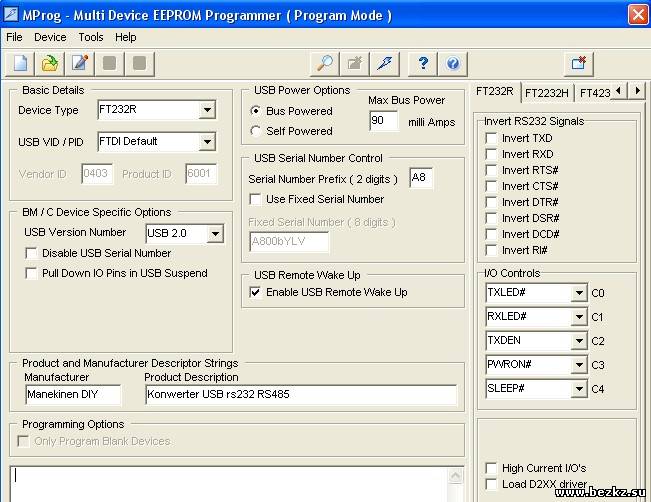Open the USB VID / PID dropdown
This screenshot has height=502, width=651.
pos(207,142)
